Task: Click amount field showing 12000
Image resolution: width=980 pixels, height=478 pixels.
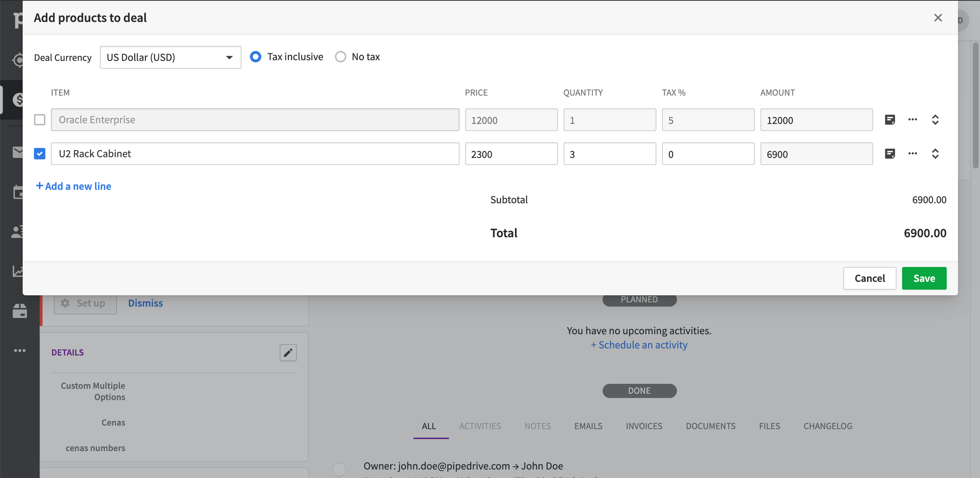Action: coord(816,119)
